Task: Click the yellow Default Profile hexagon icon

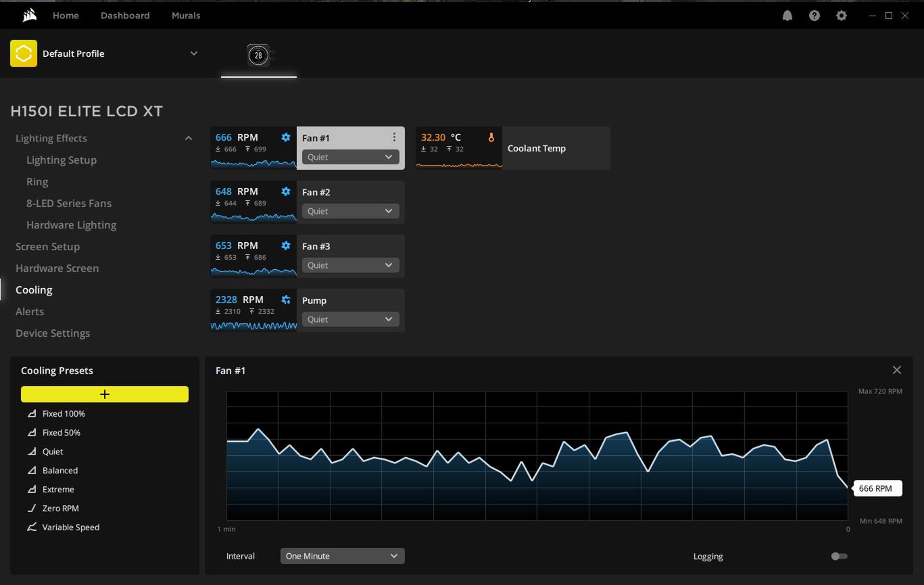Action: (x=24, y=53)
